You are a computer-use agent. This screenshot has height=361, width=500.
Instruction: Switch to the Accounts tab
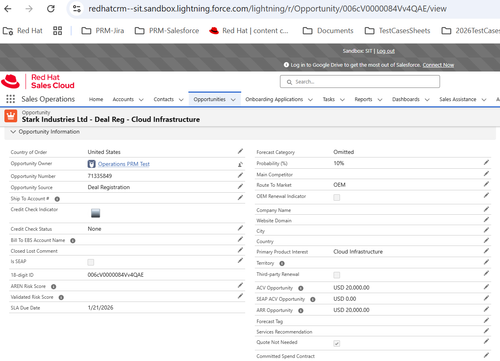click(x=123, y=99)
